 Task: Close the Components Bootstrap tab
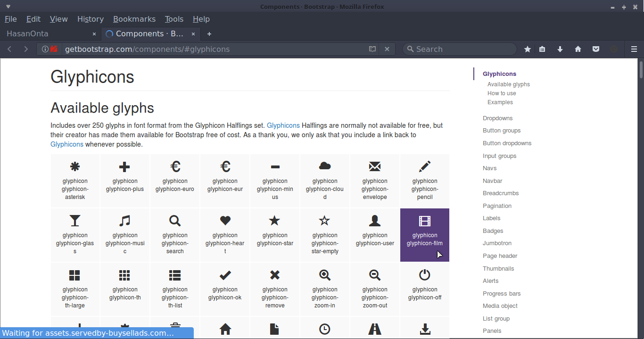pyautogui.click(x=193, y=34)
